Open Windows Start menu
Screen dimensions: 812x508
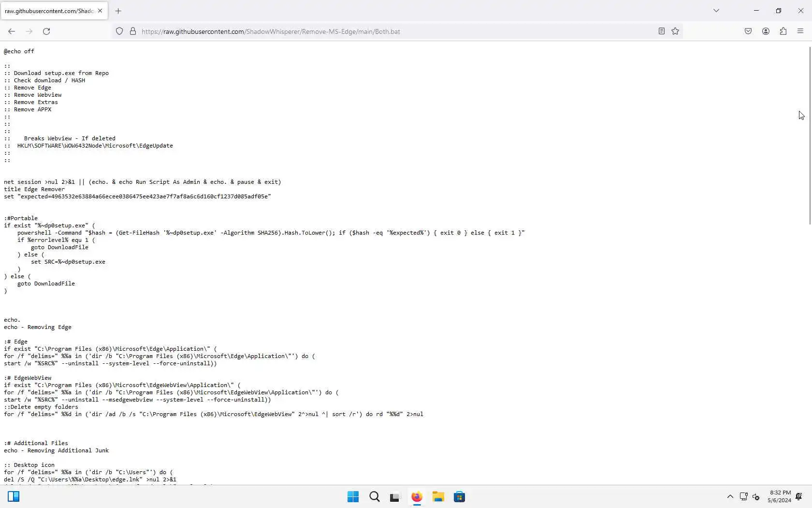(353, 497)
